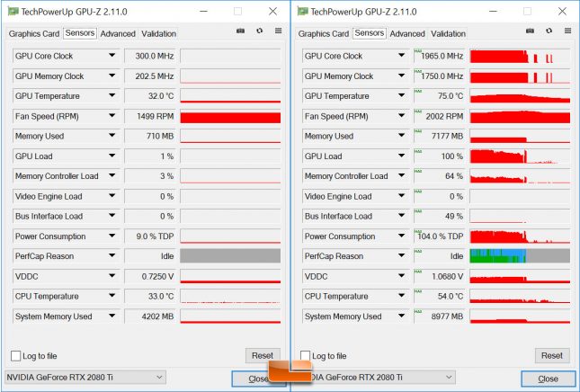Open Memory Used dropdown in right window
The width and height of the screenshot is (580, 392).
coord(401,136)
